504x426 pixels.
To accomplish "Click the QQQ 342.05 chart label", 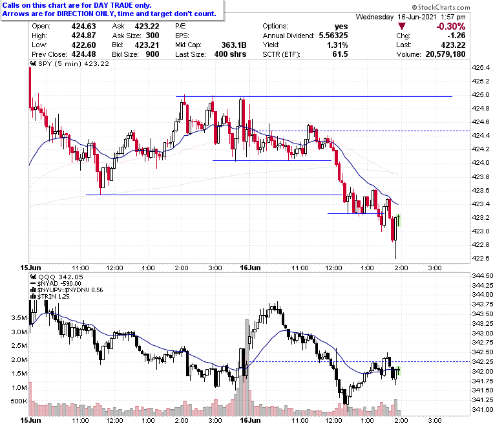I will click(61, 277).
